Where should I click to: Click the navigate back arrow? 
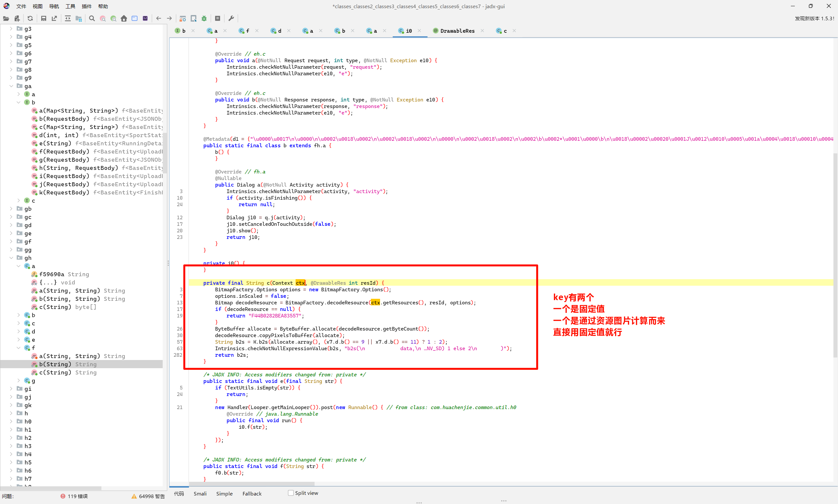pos(158,18)
